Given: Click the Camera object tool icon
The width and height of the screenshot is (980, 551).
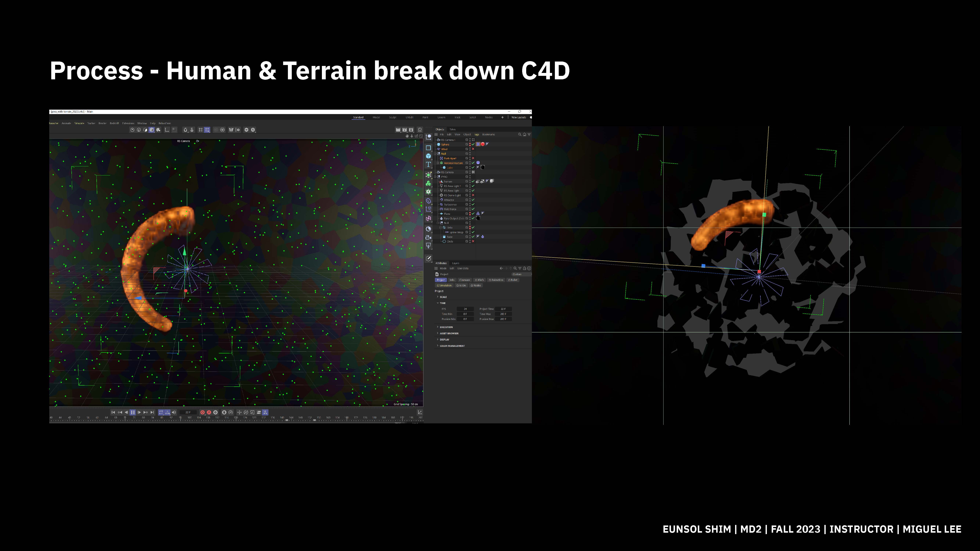Looking at the screenshot, I should pyautogui.click(x=428, y=237).
